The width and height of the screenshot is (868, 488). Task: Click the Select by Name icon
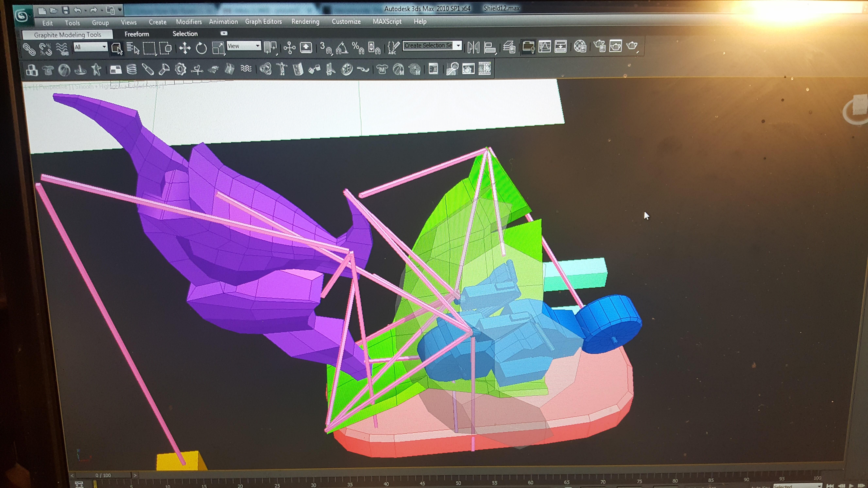tap(133, 49)
